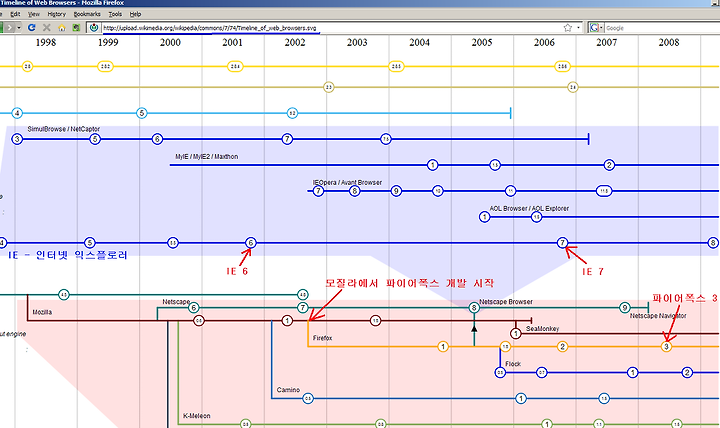
Task: Open the Bookmarks menu
Action: (87, 14)
